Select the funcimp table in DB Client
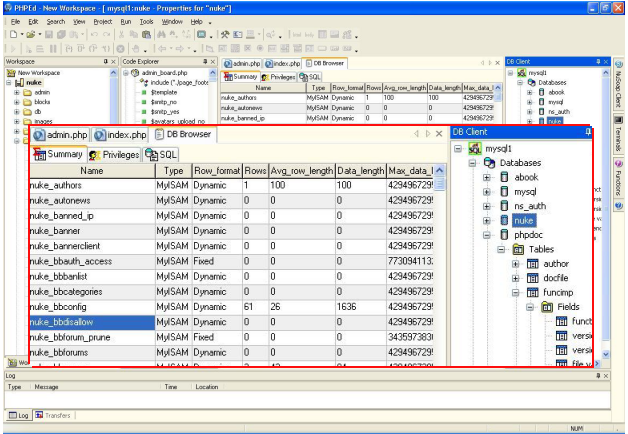 (x=558, y=293)
